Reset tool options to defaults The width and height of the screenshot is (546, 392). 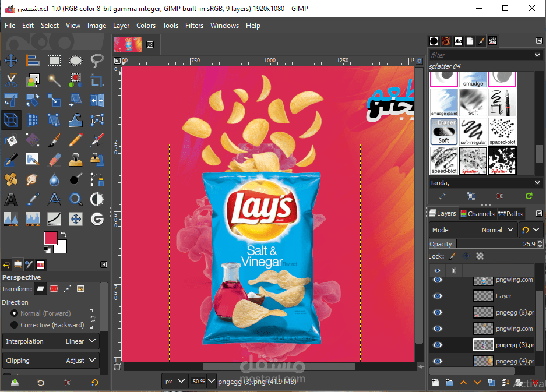click(x=95, y=383)
